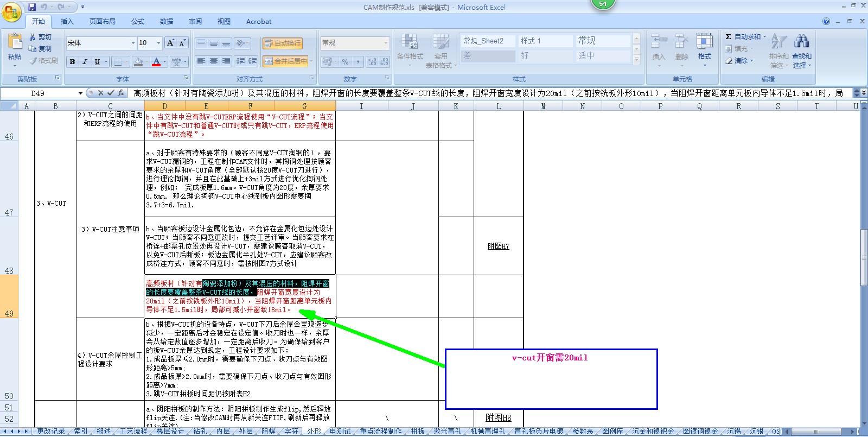The width and height of the screenshot is (868, 437).
Task: Open the font name 宋体 dropdown
Action: point(133,43)
